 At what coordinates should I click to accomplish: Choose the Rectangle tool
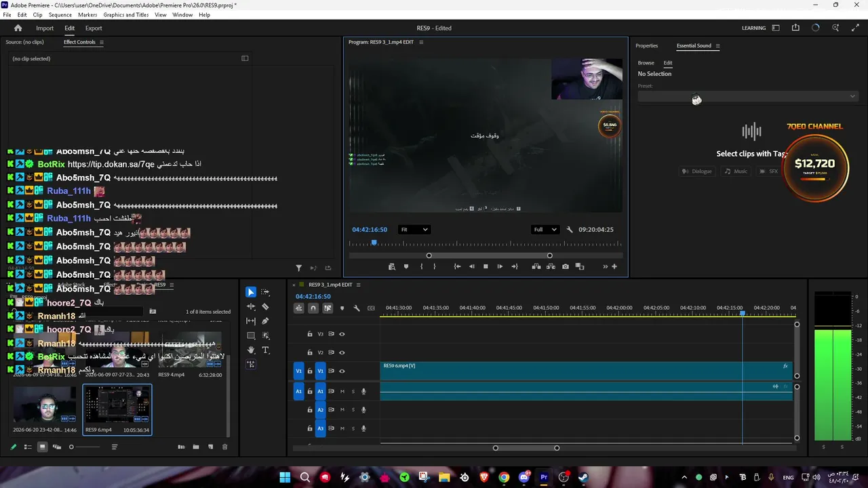pos(251,335)
